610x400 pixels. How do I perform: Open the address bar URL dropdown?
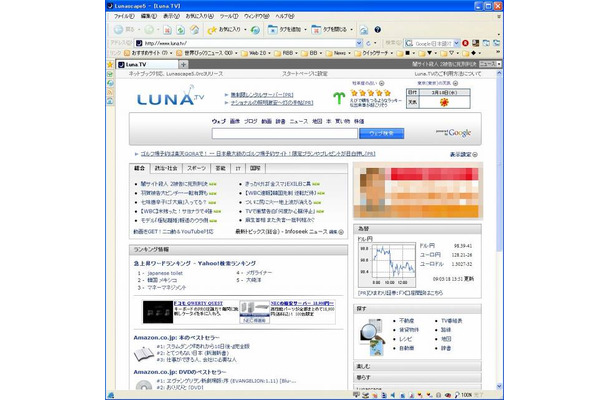(359, 43)
